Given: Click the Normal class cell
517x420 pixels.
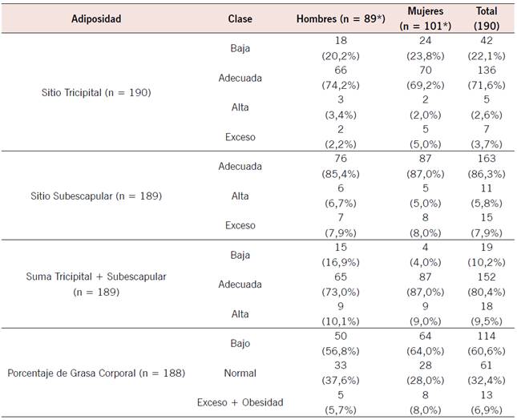Looking at the screenshot, I should [x=240, y=373].
